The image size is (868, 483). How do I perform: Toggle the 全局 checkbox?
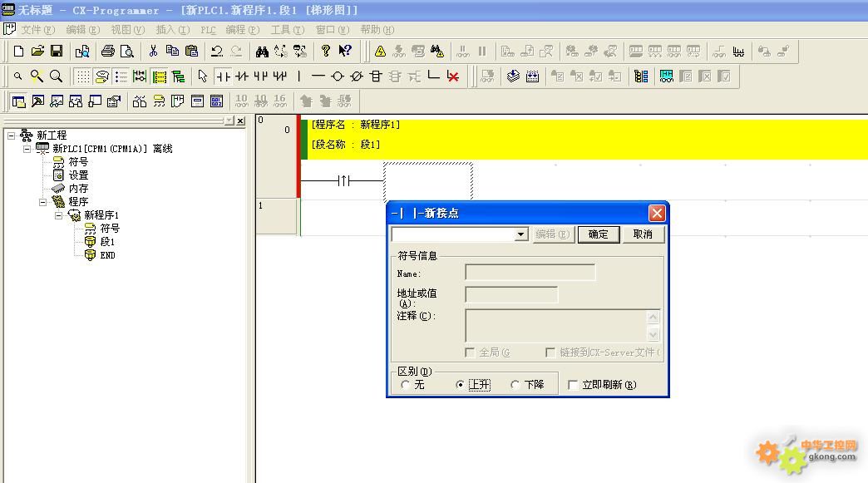470,352
